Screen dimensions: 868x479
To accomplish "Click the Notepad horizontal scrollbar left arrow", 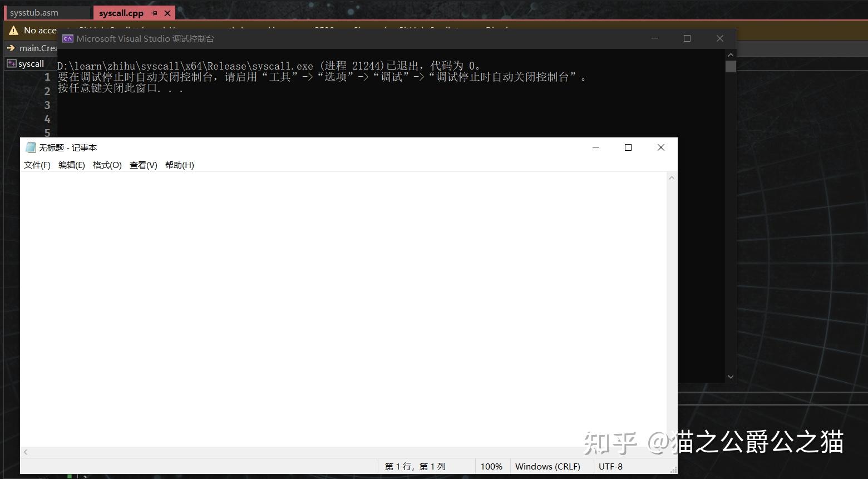I will (25, 452).
